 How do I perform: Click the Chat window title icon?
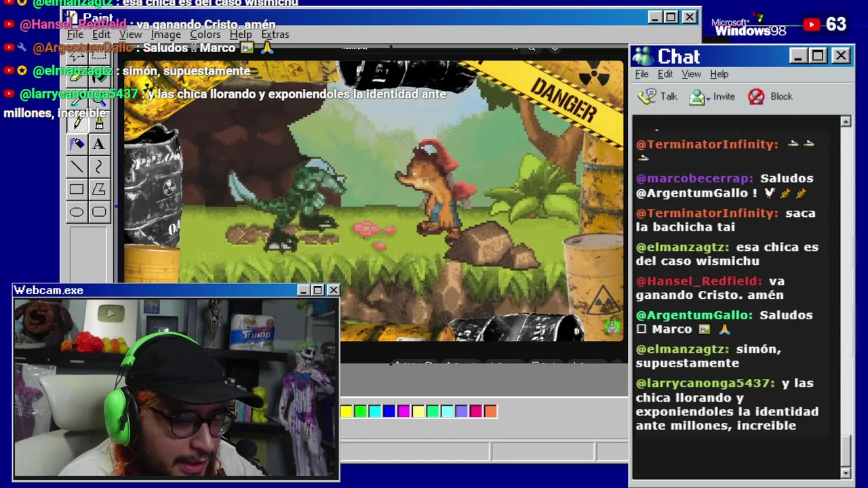[642, 56]
